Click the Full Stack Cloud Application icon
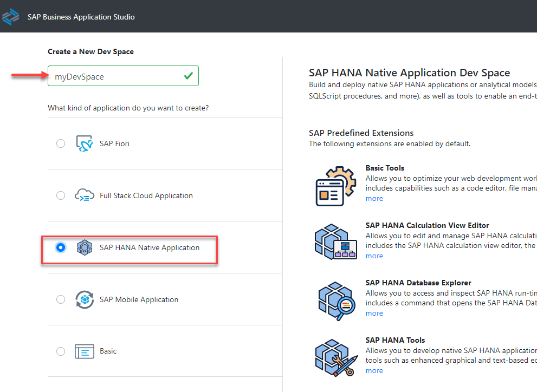Screen dimensions: 537x392 click(85, 195)
